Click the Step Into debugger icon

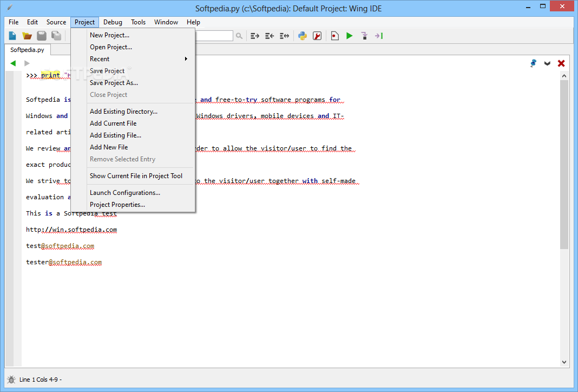[364, 36]
